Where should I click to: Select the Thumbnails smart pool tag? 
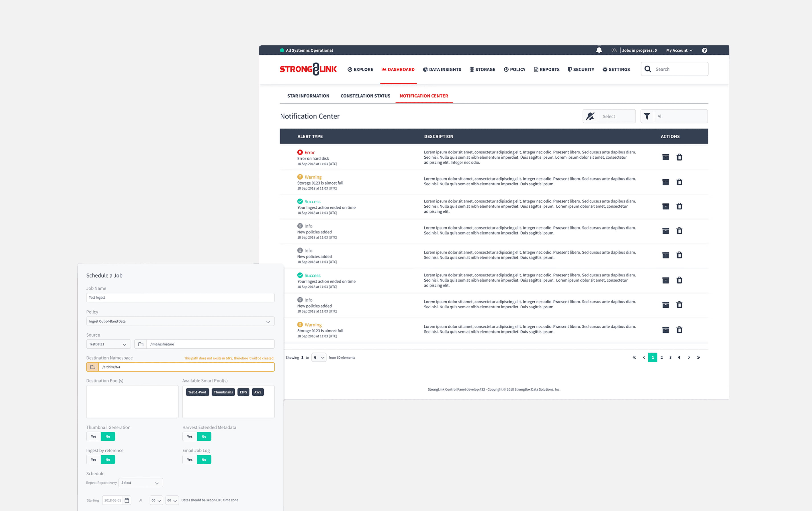(223, 392)
